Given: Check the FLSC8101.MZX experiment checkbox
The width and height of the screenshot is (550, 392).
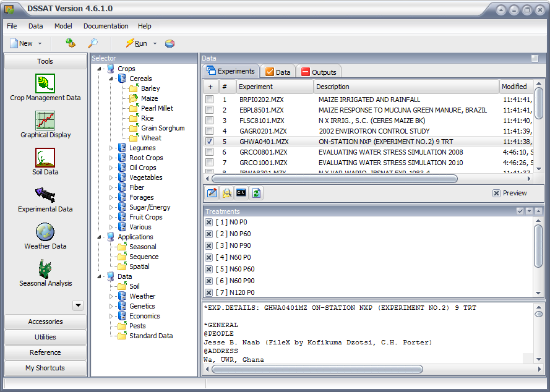Looking at the screenshot, I should click(209, 121).
